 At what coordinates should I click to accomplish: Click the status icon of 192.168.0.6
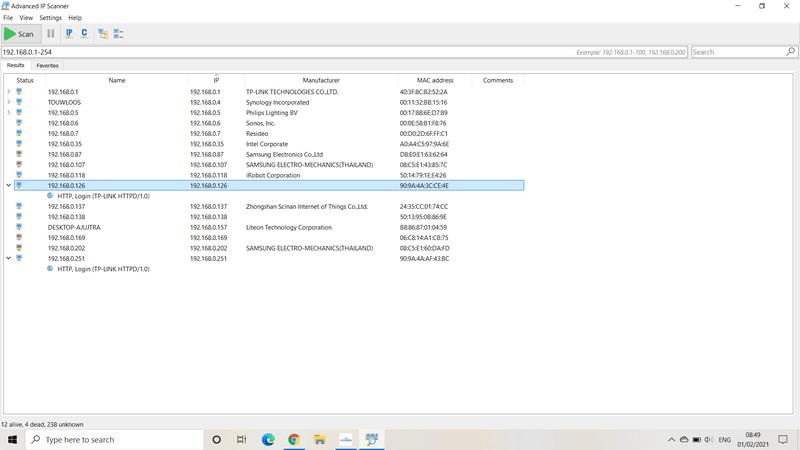pos(19,123)
